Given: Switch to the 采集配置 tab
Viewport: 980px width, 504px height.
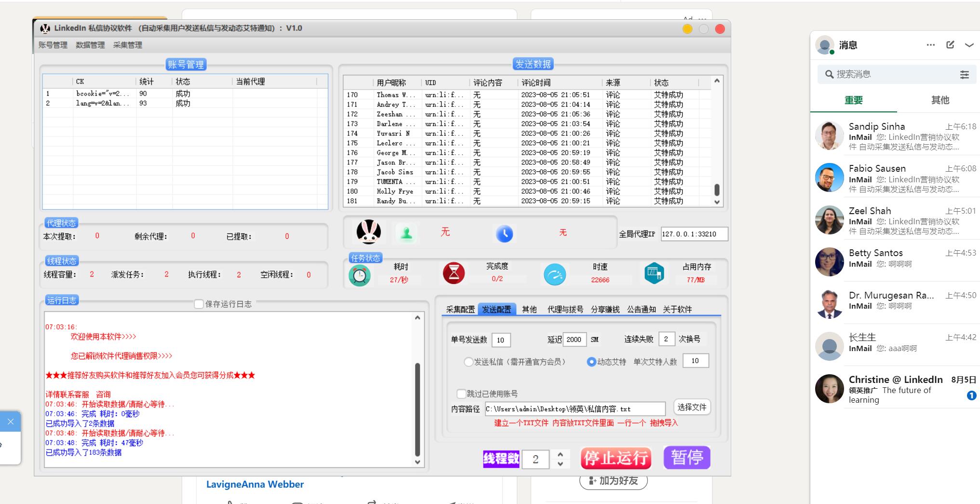Looking at the screenshot, I should click(460, 310).
